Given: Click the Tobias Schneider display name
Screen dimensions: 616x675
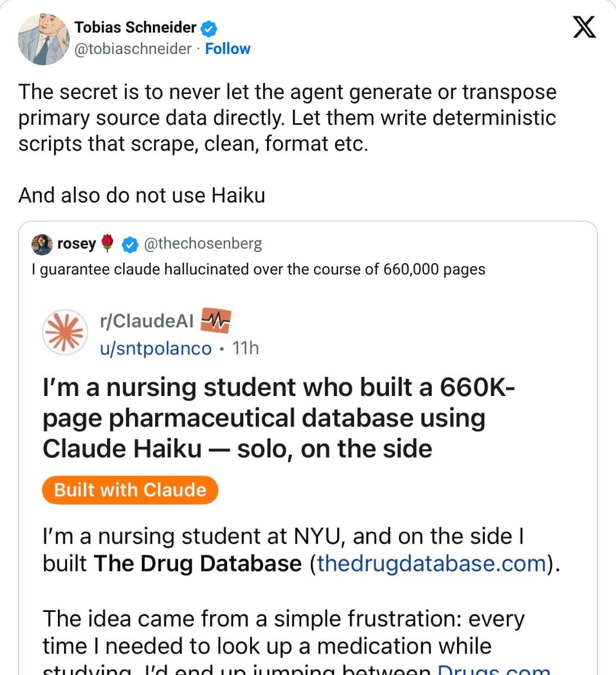Looking at the screenshot, I should tap(135, 27).
